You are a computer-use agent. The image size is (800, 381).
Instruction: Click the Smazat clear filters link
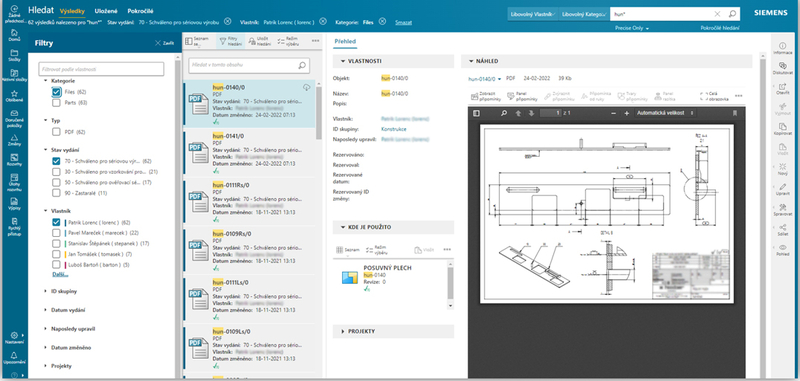pos(403,22)
